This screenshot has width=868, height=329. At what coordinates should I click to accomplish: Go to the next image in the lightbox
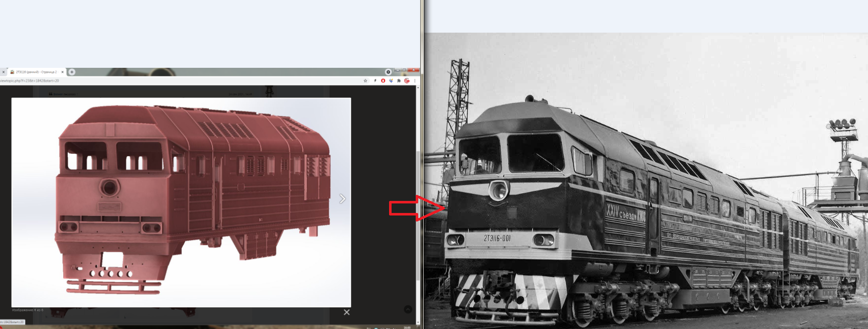point(342,199)
